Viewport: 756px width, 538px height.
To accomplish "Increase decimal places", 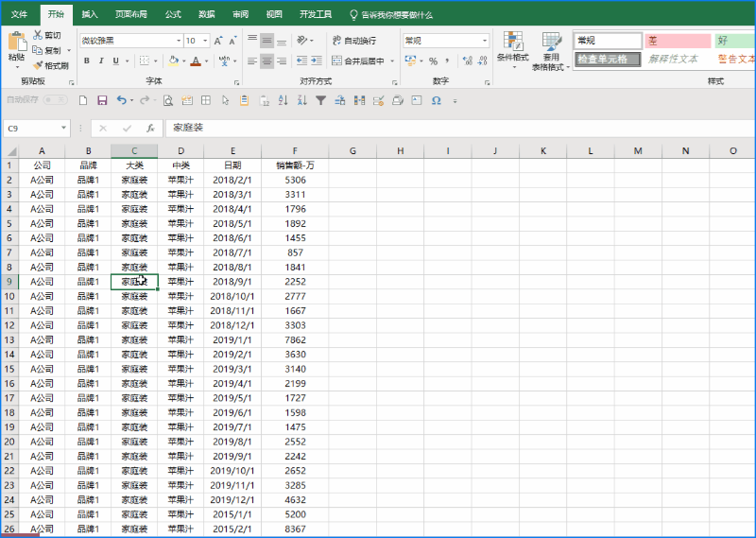I will 467,61.
